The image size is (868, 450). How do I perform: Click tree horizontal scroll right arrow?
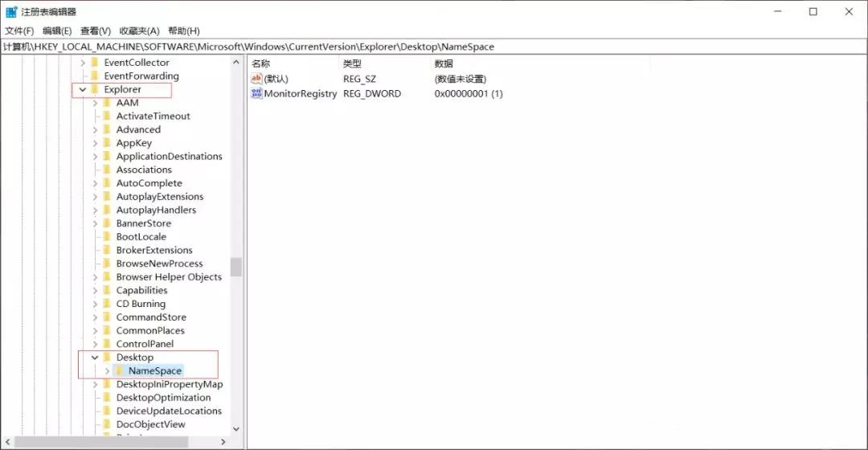(223, 442)
